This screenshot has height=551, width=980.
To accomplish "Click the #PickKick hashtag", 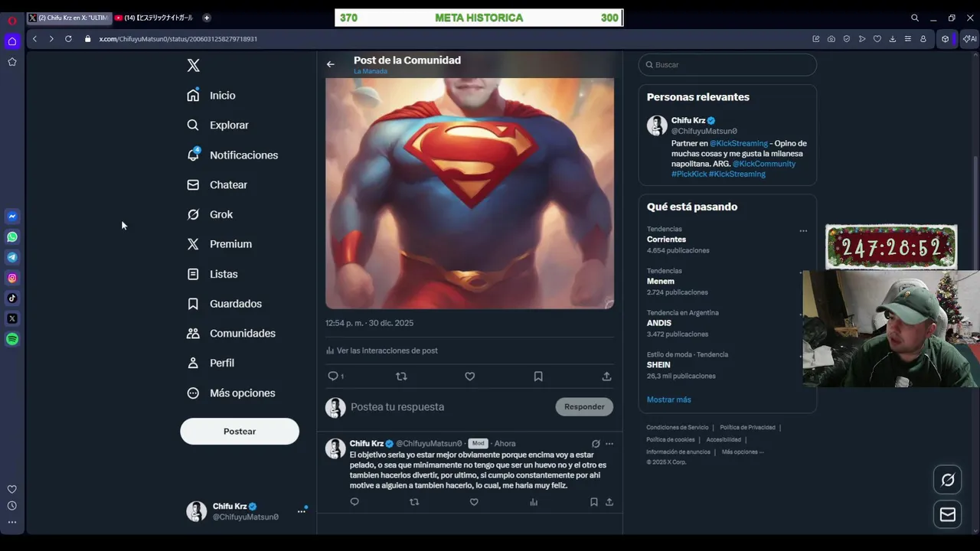I will point(689,174).
